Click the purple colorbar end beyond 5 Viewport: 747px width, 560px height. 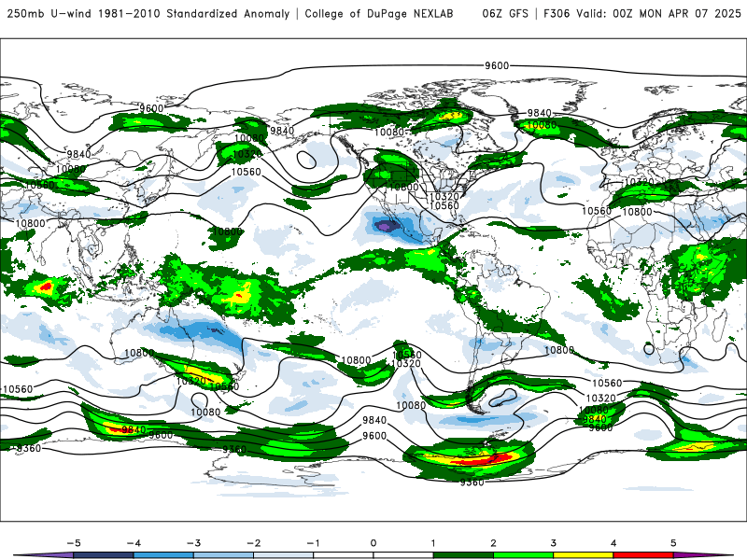pos(700,555)
